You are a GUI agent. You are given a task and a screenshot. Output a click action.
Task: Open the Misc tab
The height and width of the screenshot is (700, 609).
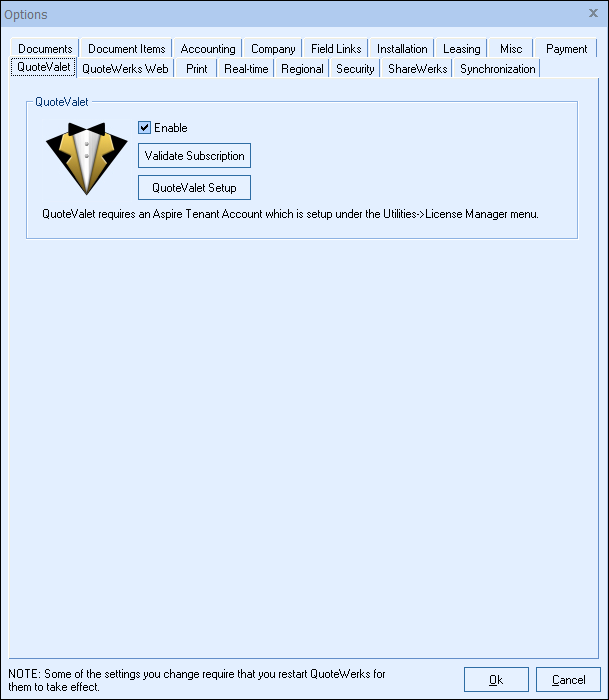[x=511, y=49]
